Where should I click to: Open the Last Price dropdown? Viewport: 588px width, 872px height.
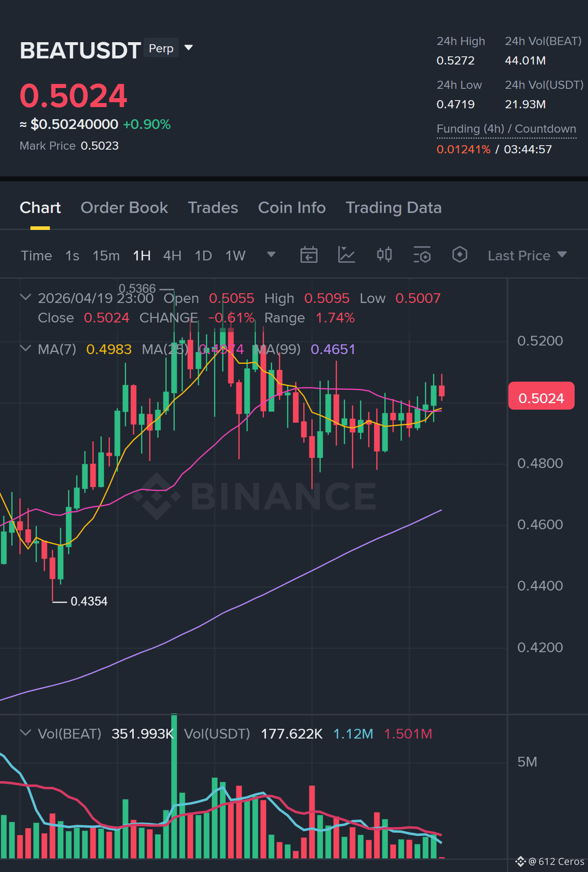pyautogui.click(x=527, y=256)
